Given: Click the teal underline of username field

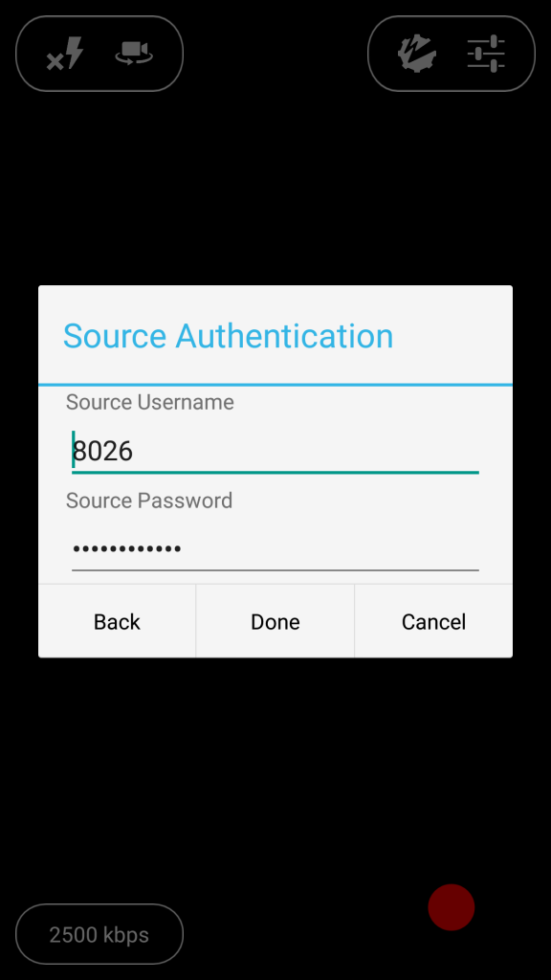Looking at the screenshot, I should [x=275, y=473].
